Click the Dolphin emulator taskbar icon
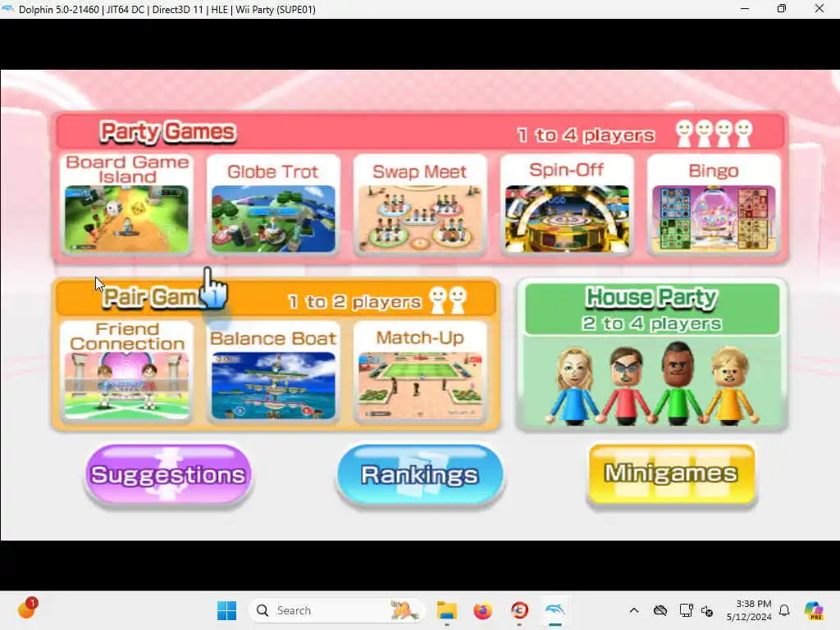This screenshot has width=840, height=630. pos(555,609)
